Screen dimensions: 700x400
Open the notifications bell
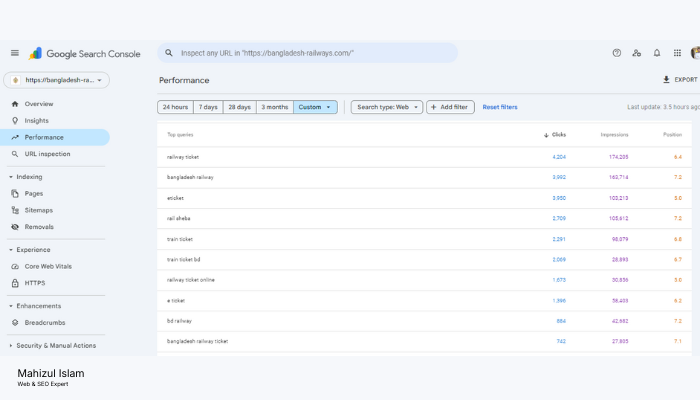pos(657,53)
